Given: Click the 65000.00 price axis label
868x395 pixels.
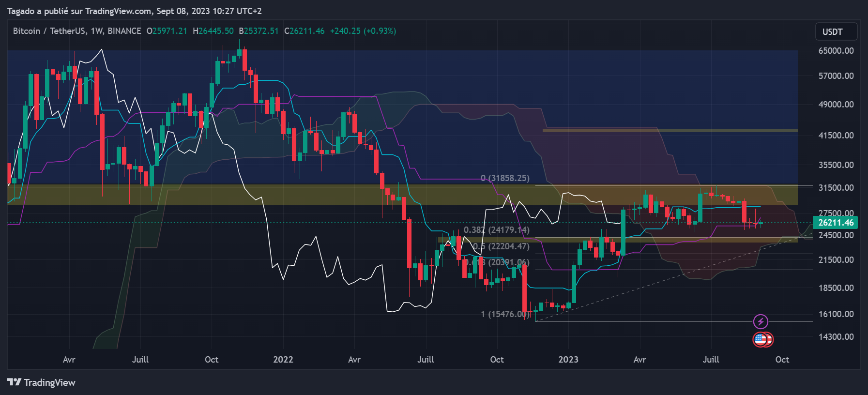Looking at the screenshot, I should coord(836,51).
